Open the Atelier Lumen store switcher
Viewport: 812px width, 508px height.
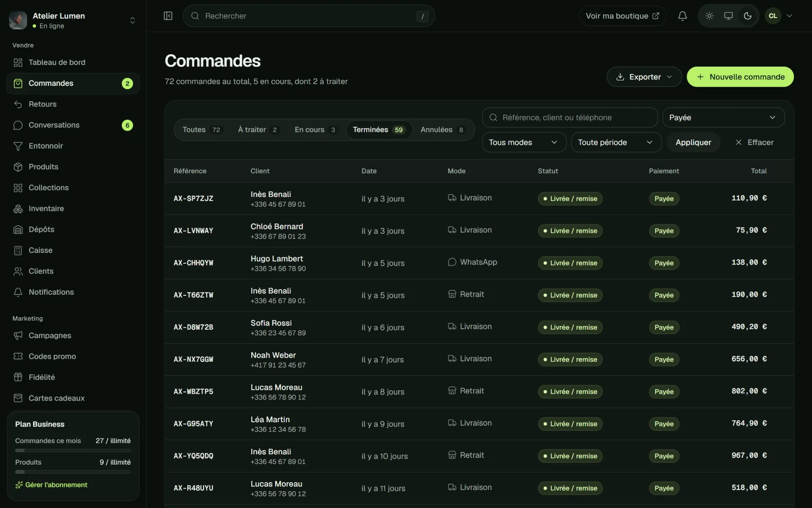coord(73,20)
